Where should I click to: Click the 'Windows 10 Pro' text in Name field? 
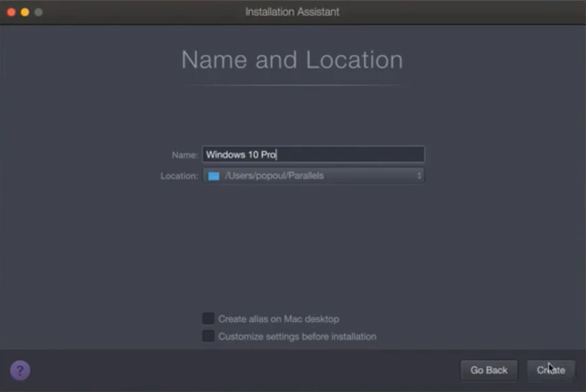241,154
